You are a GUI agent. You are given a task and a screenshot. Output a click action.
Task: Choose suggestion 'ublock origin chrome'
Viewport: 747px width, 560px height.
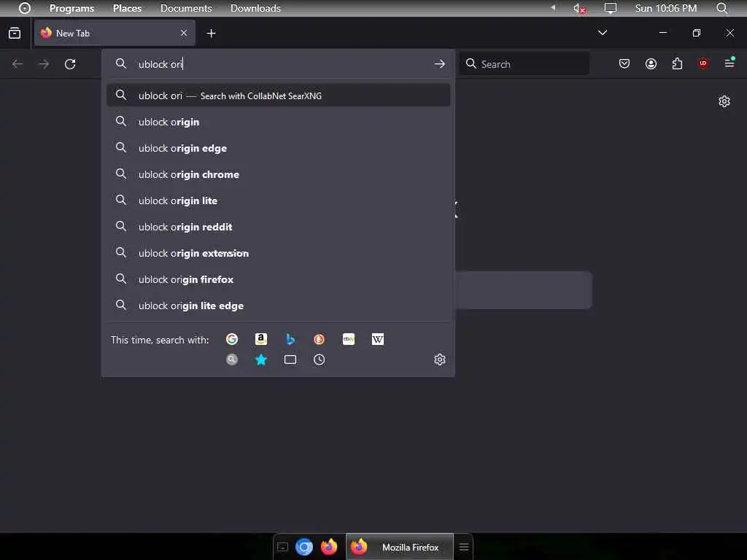(278, 174)
